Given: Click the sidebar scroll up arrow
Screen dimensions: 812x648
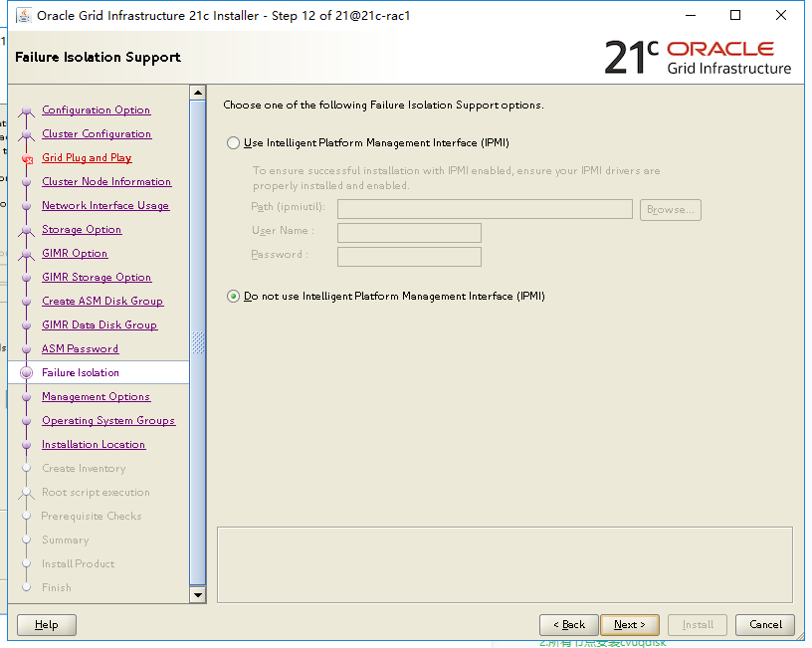Looking at the screenshot, I should tap(198, 93).
